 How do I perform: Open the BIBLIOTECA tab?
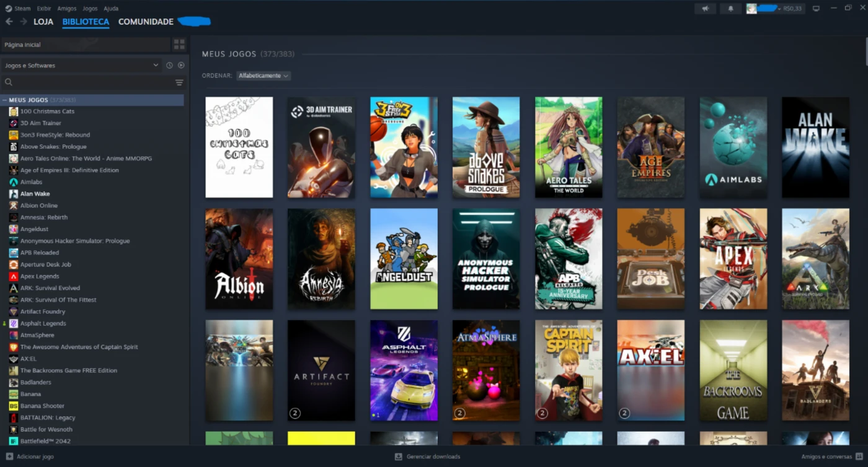pyautogui.click(x=86, y=22)
